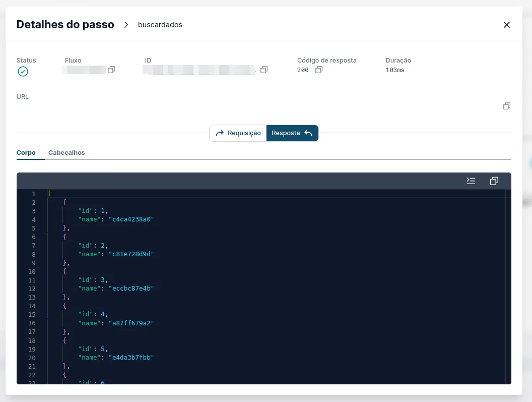532x402 pixels.
Task: Click the duration value 103ms
Action: (395, 70)
